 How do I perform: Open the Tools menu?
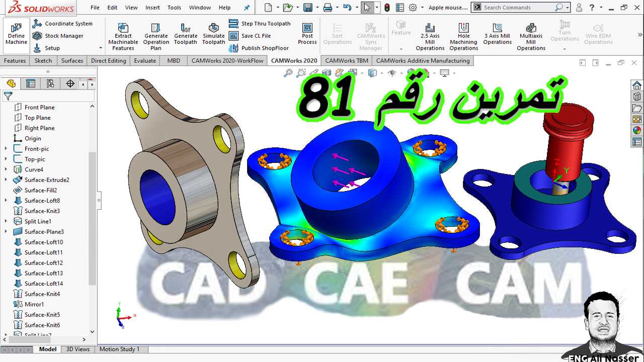(x=174, y=8)
